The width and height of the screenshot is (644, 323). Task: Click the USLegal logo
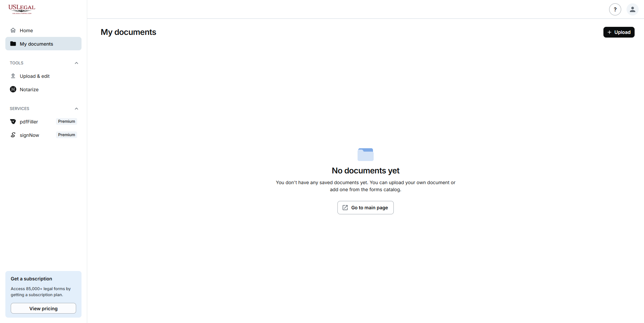[22, 9]
